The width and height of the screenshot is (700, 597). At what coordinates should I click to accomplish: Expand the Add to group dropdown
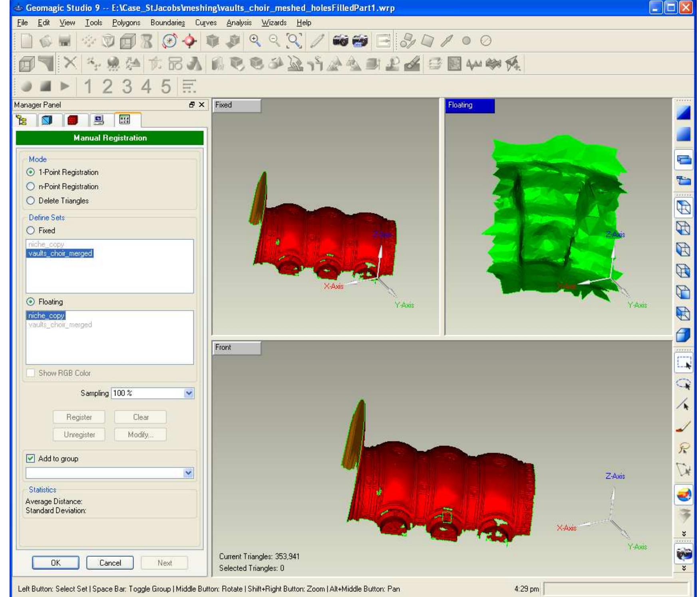[189, 473]
